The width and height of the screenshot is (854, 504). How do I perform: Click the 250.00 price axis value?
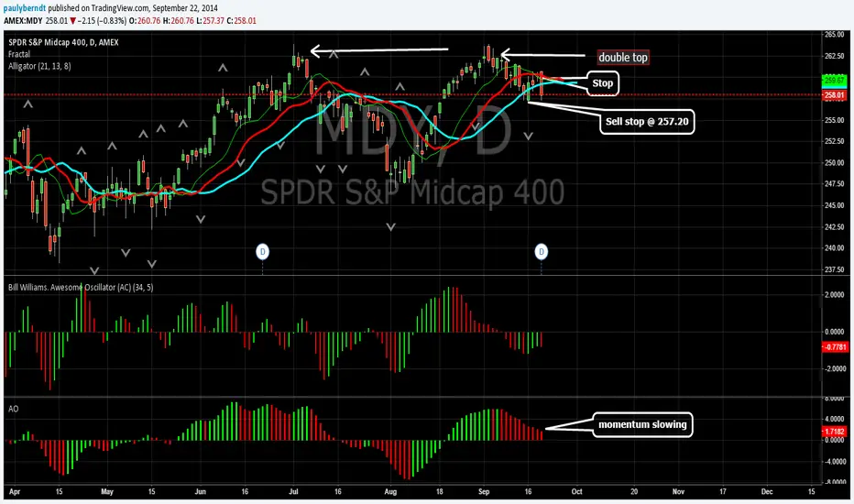834,162
